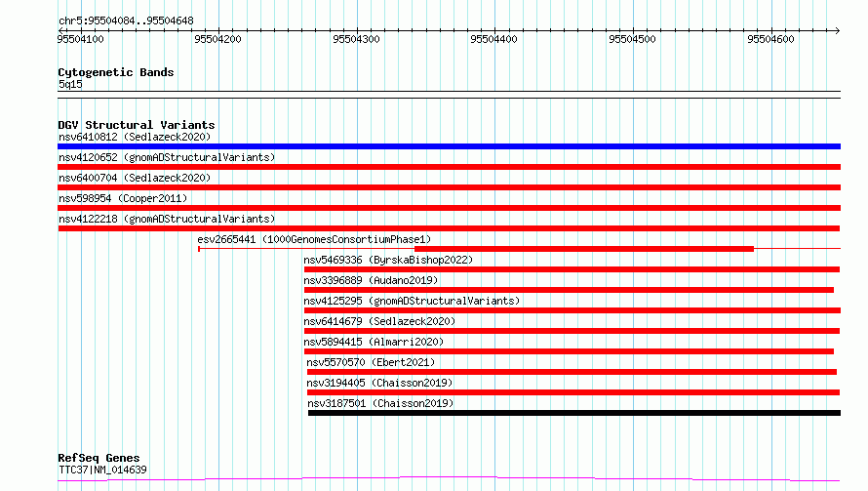Open nsv3396889 (Audano2019) label
Screen dimensions: 868x491
click(371, 280)
